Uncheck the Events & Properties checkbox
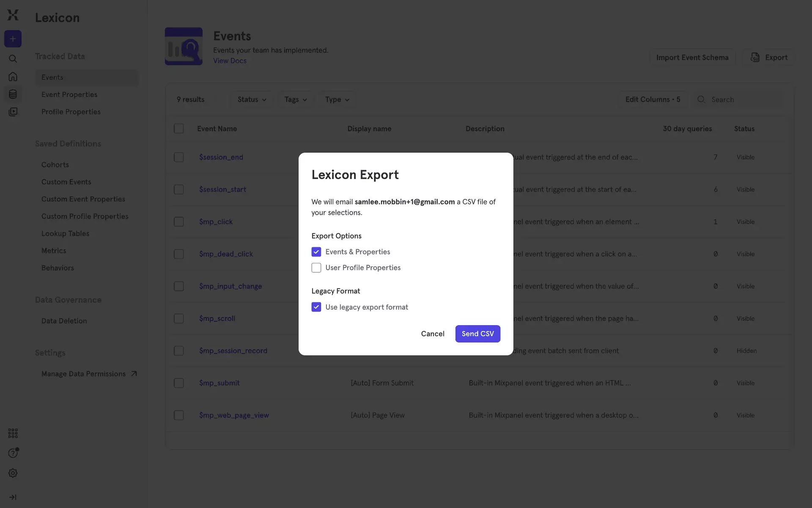This screenshot has height=508, width=812. tap(316, 252)
